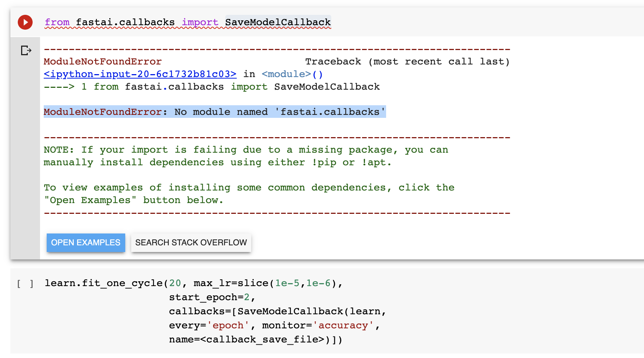Click the <module>() text in the traceback
The width and height of the screenshot is (644, 358).
coord(292,74)
